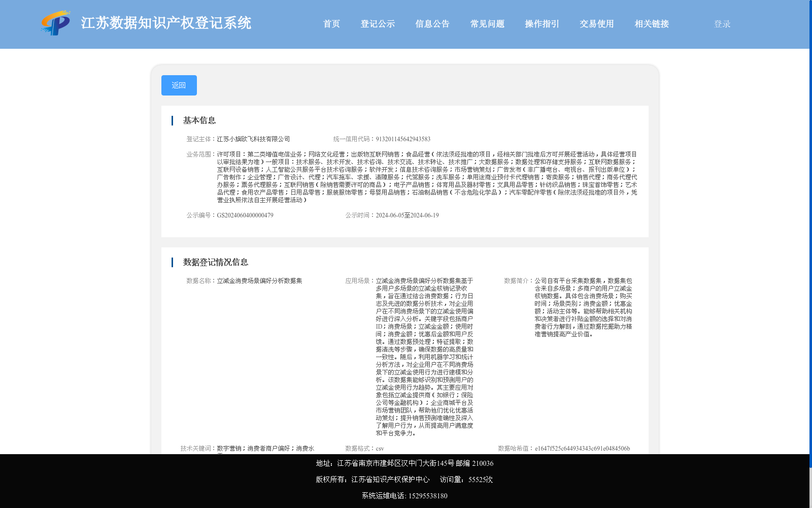Viewport: 812px width, 508px height.
Task: Open the 交易使用 menu item
Action: click(x=597, y=24)
